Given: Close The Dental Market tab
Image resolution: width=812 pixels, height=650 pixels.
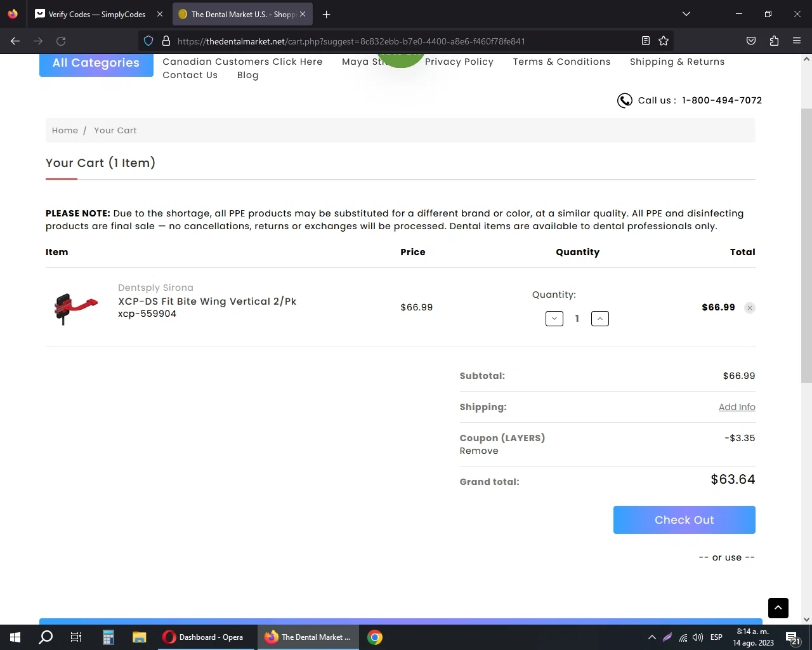Looking at the screenshot, I should coord(303,14).
